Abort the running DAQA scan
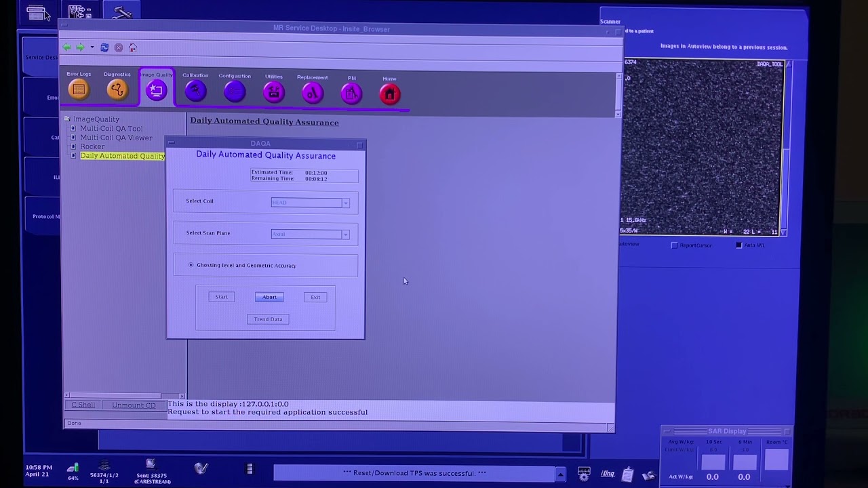Image resolution: width=868 pixels, height=488 pixels. (x=269, y=297)
